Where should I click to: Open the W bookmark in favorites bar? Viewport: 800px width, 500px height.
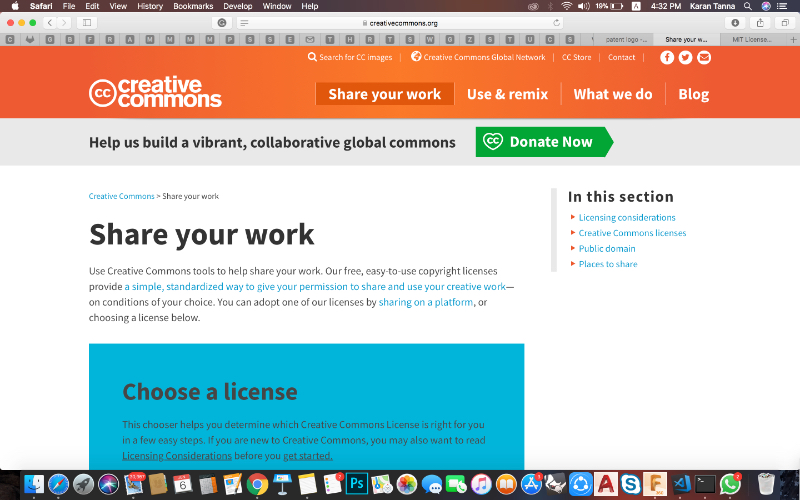(430, 39)
